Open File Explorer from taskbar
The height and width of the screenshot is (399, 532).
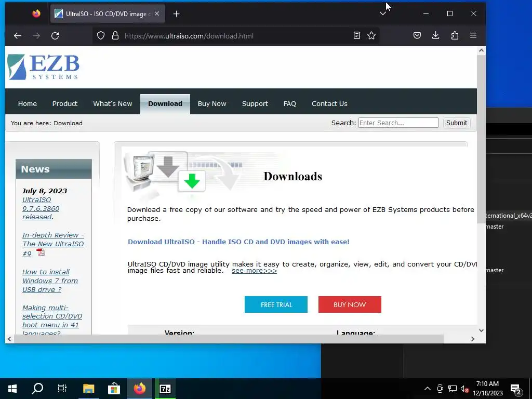(x=88, y=389)
